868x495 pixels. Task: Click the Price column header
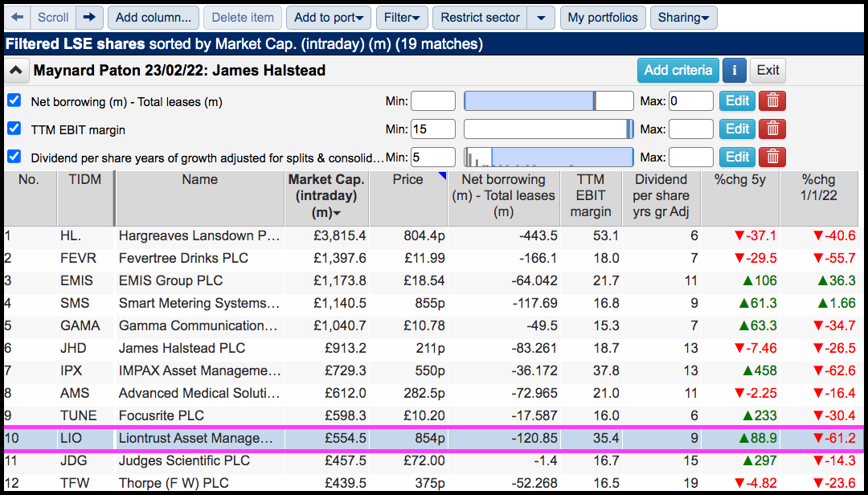click(x=408, y=198)
